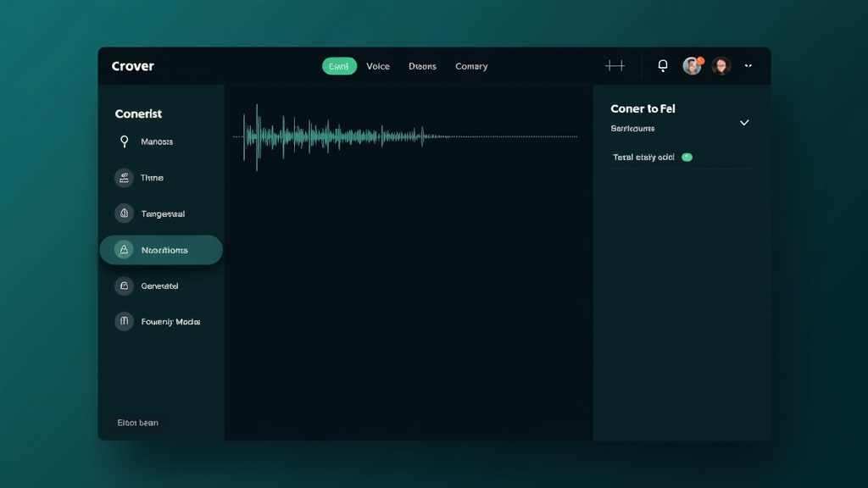Click the audio waveform in the timeline
The image size is (868, 488).
339,136
